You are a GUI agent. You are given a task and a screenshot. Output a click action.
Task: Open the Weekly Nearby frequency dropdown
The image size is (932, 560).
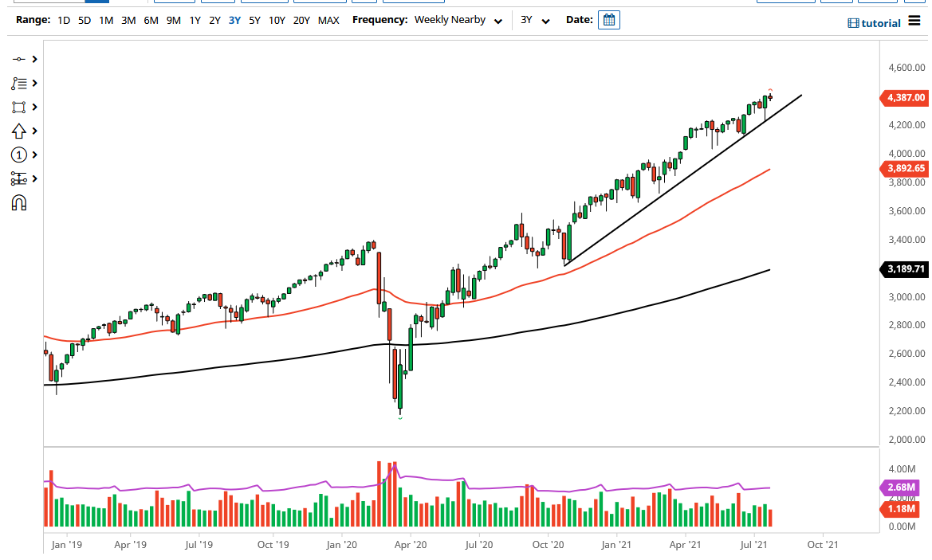(x=455, y=20)
